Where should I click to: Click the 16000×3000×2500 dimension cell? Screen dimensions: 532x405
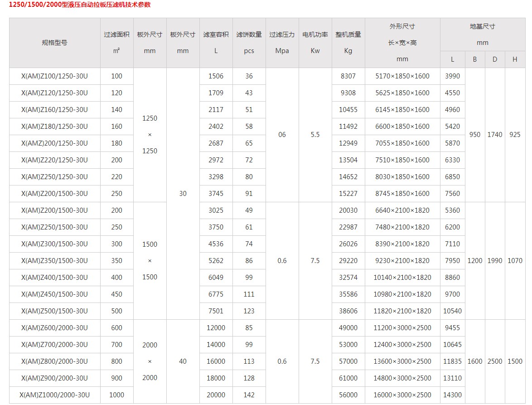tap(402, 395)
